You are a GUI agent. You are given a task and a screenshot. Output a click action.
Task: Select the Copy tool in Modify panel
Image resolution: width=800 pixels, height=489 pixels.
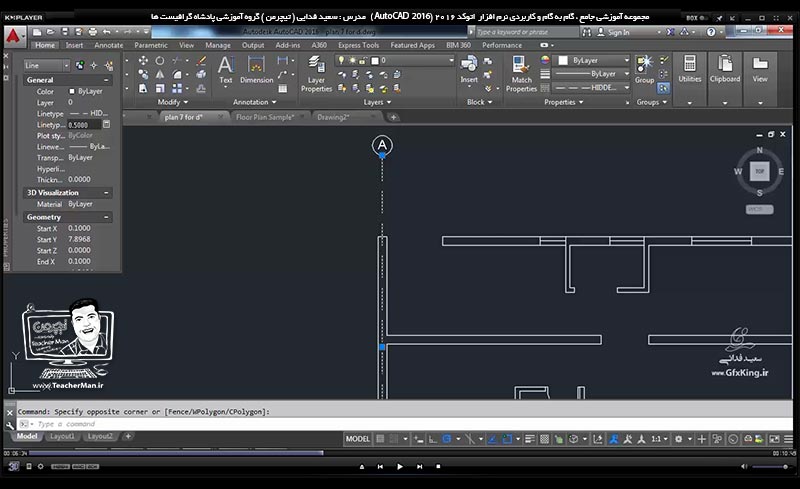tap(143, 75)
